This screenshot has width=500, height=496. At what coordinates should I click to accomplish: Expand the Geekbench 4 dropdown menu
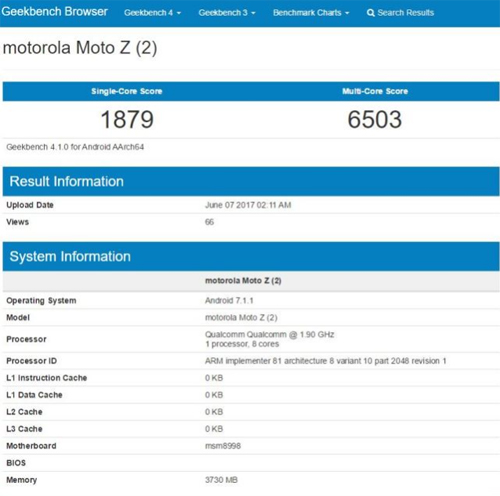[x=152, y=13]
